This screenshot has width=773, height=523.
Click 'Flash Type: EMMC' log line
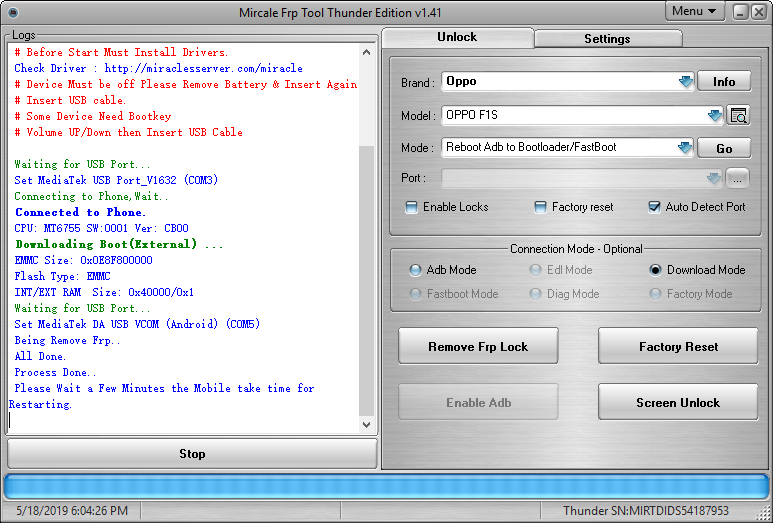[x=63, y=276]
